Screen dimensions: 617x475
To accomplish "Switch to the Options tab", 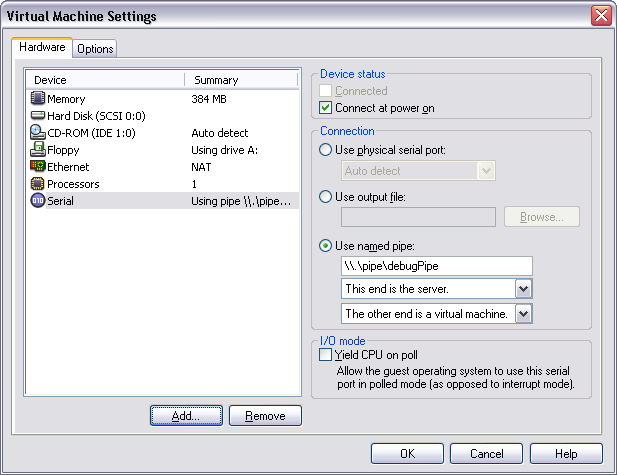I will tap(95, 49).
